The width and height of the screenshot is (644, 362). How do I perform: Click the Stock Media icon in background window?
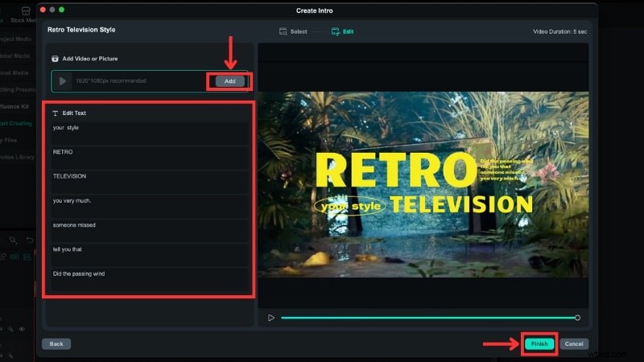coord(26,11)
